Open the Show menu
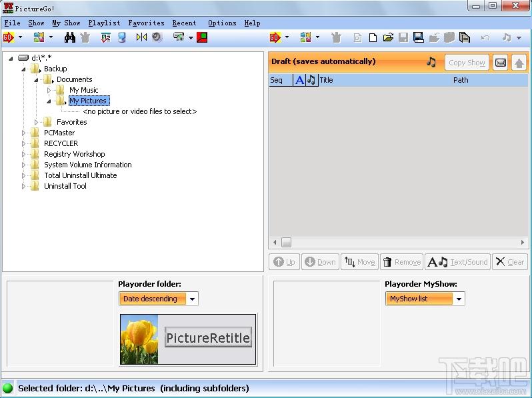 point(36,23)
